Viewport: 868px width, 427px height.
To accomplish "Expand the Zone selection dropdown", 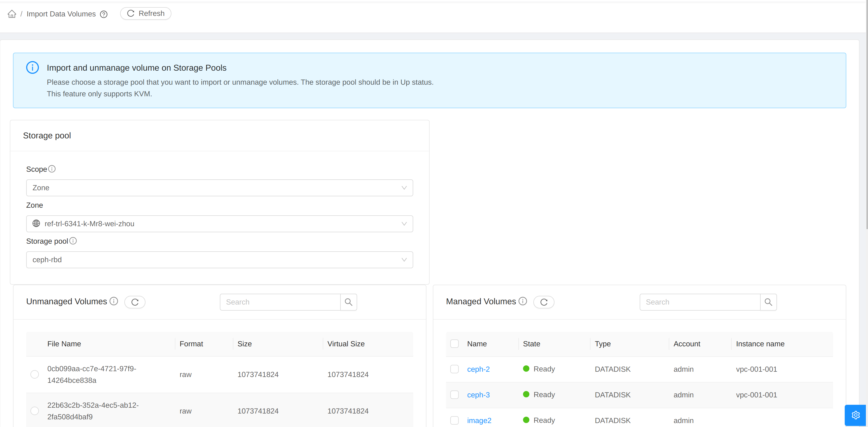I will pos(219,224).
